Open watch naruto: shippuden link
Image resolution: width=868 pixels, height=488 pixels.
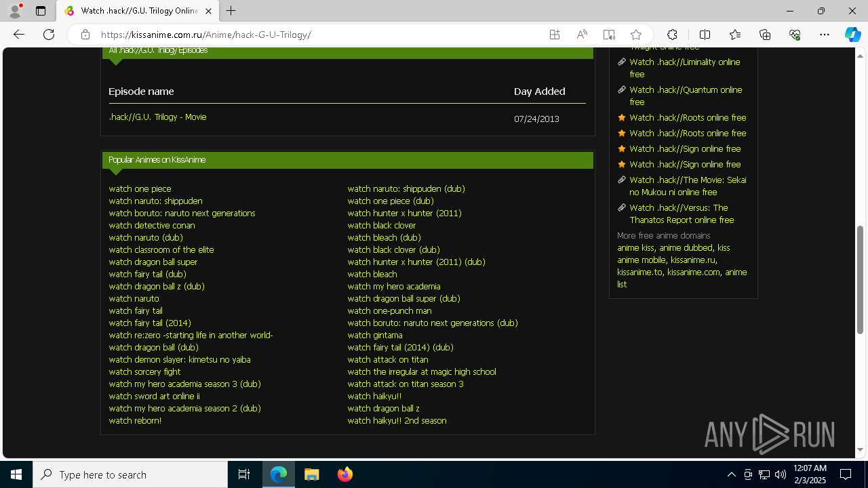155,201
